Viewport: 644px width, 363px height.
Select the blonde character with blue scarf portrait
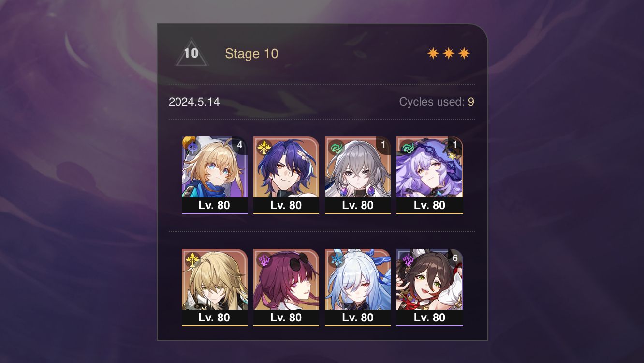tap(215, 175)
